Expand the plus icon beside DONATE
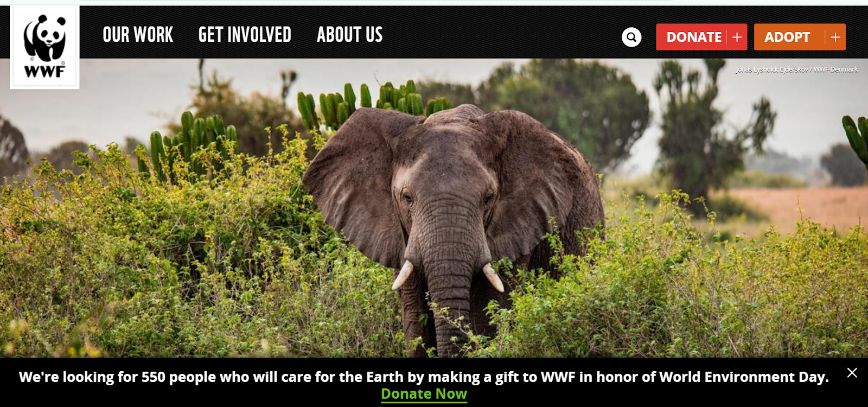Image resolution: width=868 pixels, height=407 pixels. coord(737,37)
